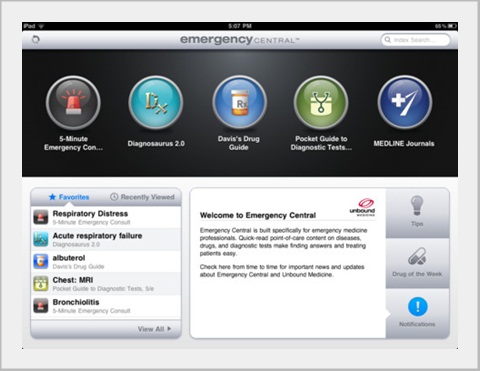Launch Diagnosaurus 2.0 Dx icon

point(156,102)
